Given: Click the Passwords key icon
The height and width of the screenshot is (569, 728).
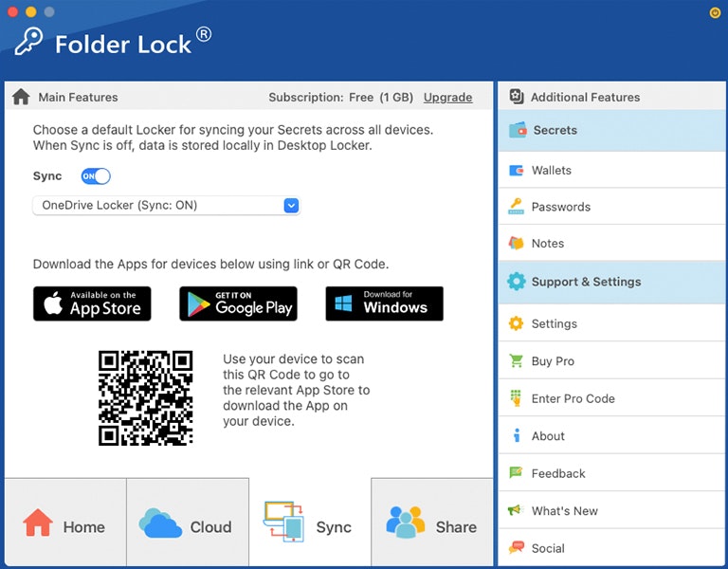Looking at the screenshot, I should [x=516, y=206].
